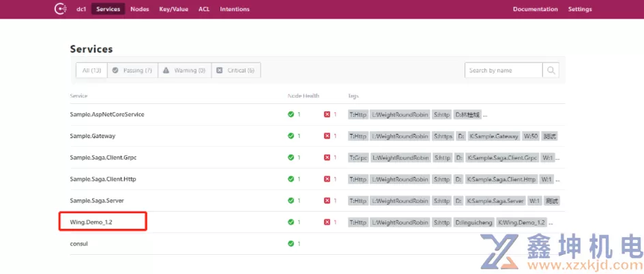Image resolution: width=644 pixels, height=274 pixels.
Task: Click the S:http tag on Sample.Saga.Server row
Action: pyautogui.click(x=441, y=201)
